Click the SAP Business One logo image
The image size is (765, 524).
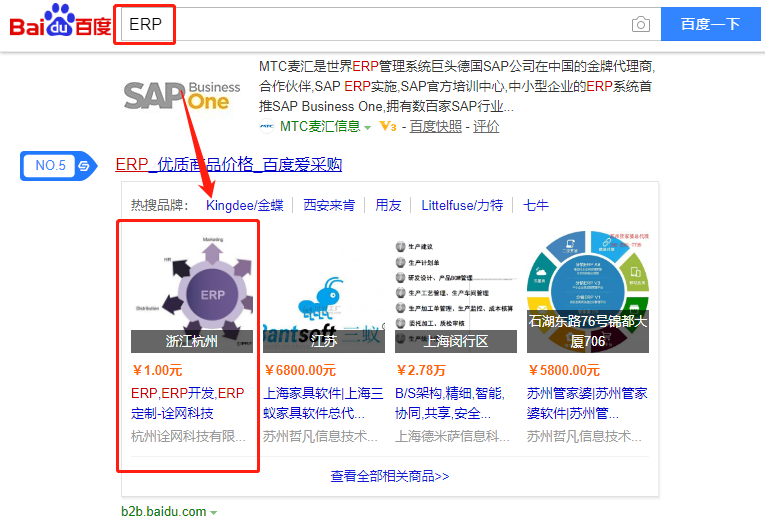tap(182, 95)
